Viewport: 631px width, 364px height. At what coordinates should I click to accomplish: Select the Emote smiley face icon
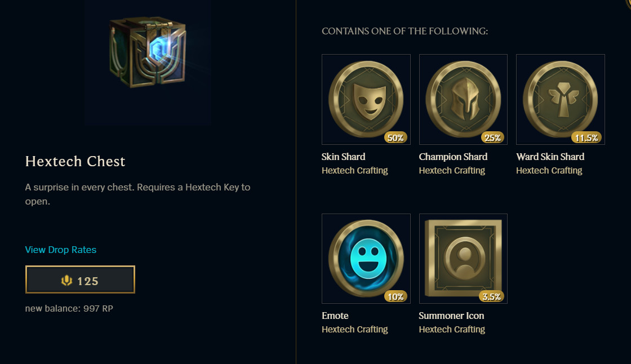point(366,258)
